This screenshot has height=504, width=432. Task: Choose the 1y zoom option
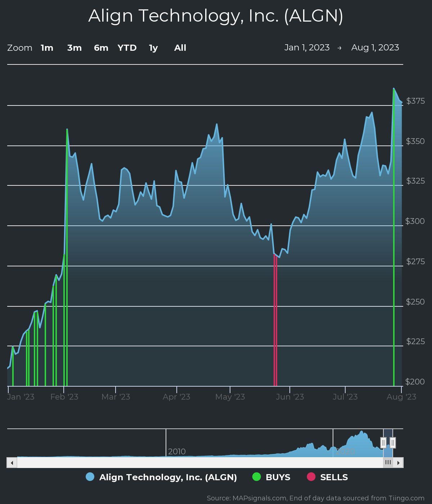pyautogui.click(x=153, y=48)
